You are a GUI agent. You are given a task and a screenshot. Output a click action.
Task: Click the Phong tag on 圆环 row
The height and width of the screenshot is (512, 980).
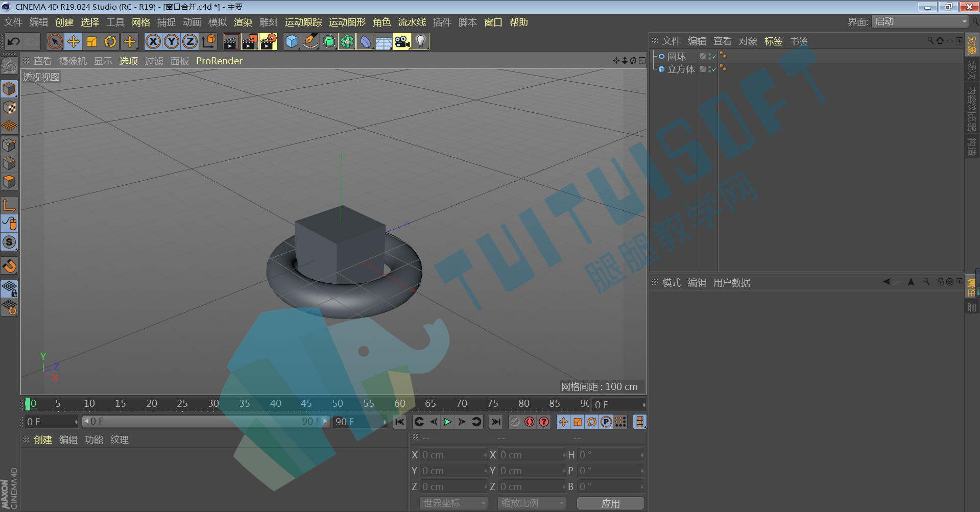[723, 55]
